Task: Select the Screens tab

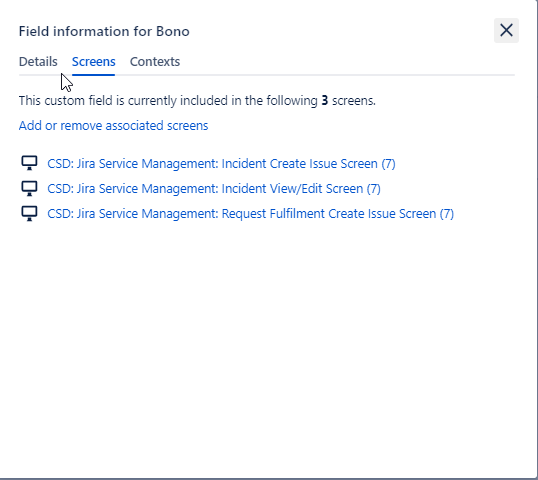Action: pyautogui.click(x=93, y=62)
